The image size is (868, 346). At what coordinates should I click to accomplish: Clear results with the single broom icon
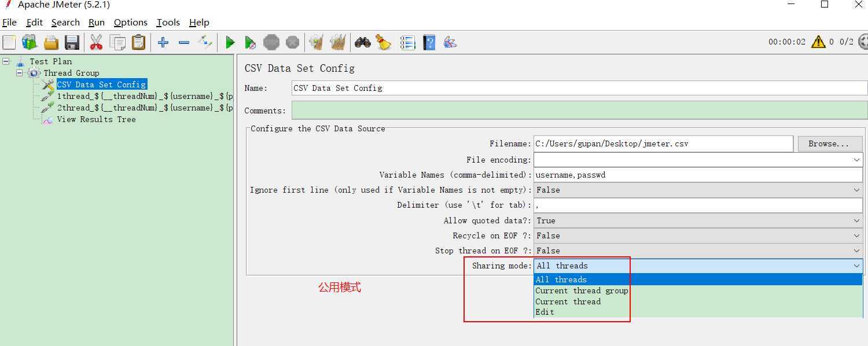click(x=316, y=42)
